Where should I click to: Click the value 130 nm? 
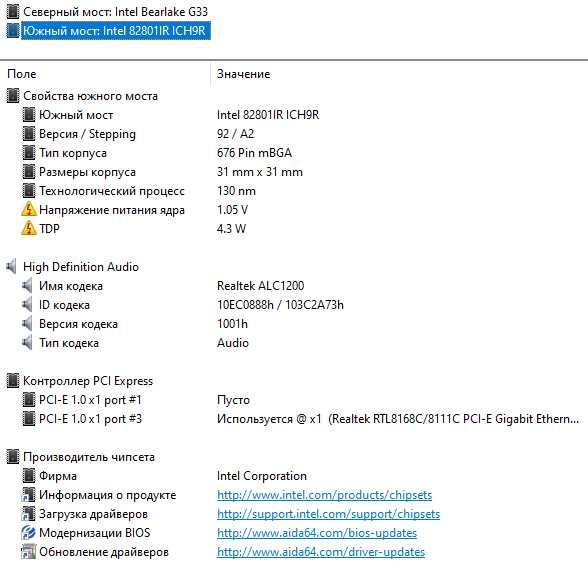pos(236,191)
